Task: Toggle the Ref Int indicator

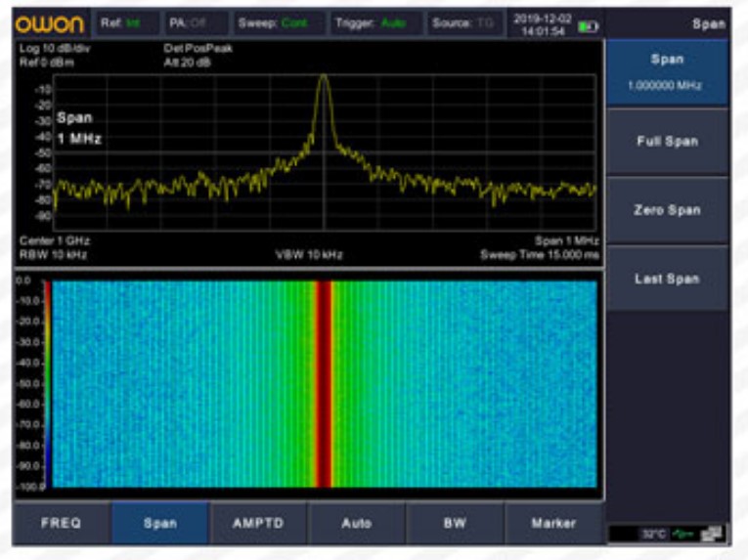Action: tap(122, 22)
